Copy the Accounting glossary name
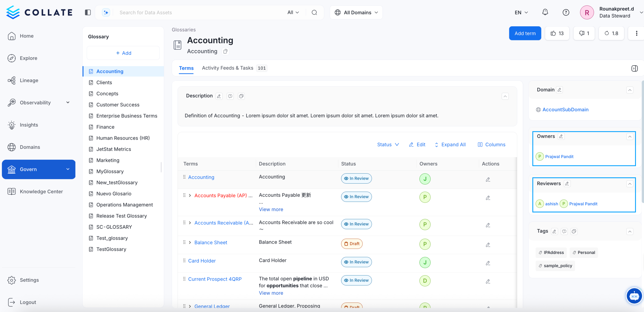Screen dimensions: 644x312 (225, 51)
